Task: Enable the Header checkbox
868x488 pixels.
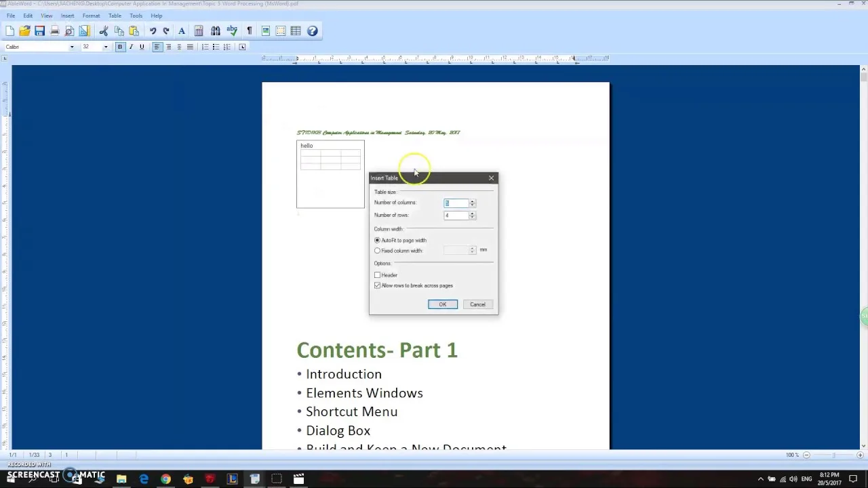Action: click(x=378, y=275)
